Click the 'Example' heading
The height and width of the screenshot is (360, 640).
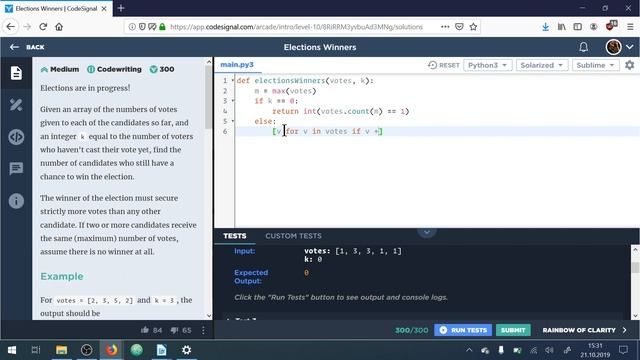pos(62,276)
